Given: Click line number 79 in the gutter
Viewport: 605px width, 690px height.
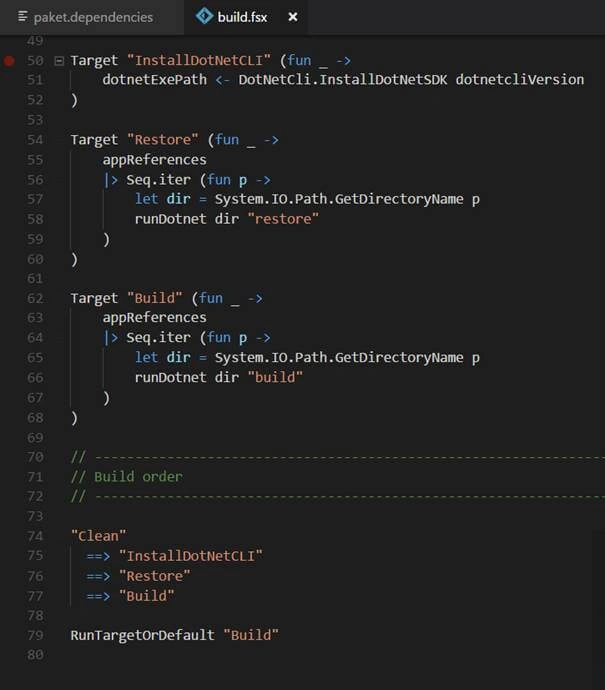Looking at the screenshot, I should (x=35, y=635).
